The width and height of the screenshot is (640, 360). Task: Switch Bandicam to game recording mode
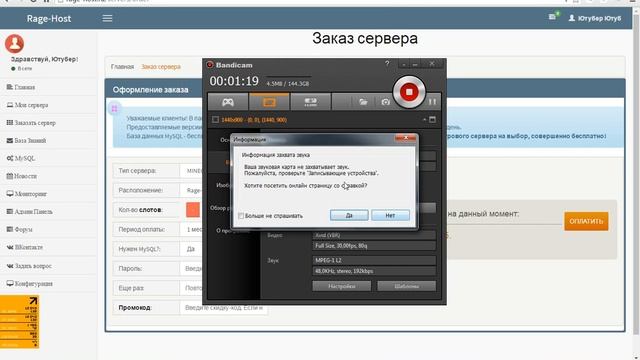point(228,102)
